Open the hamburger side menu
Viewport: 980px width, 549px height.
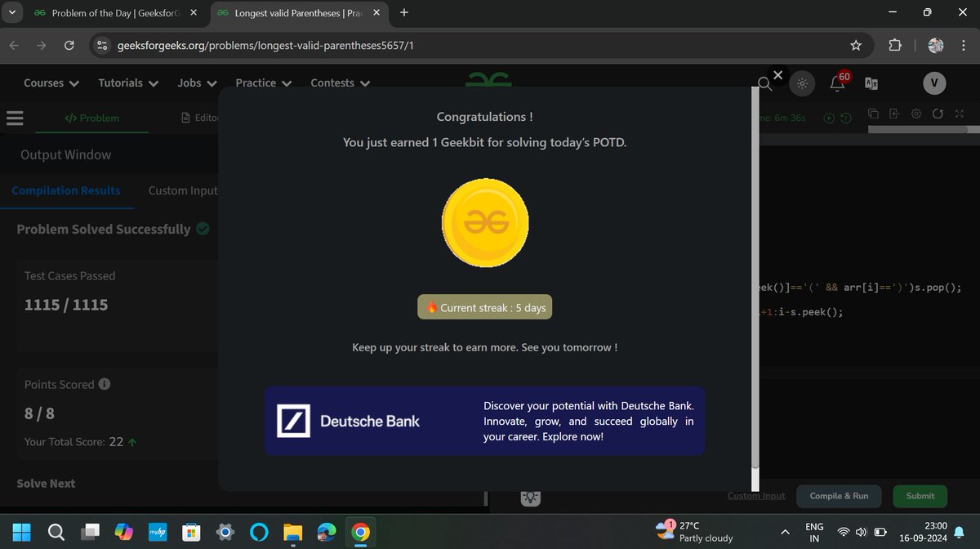[x=15, y=118]
